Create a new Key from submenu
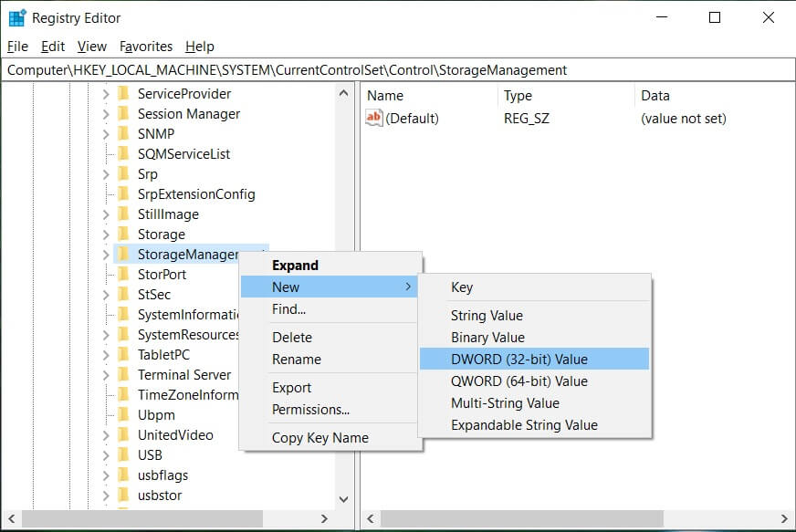The height and width of the screenshot is (532, 796). click(535, 287)
